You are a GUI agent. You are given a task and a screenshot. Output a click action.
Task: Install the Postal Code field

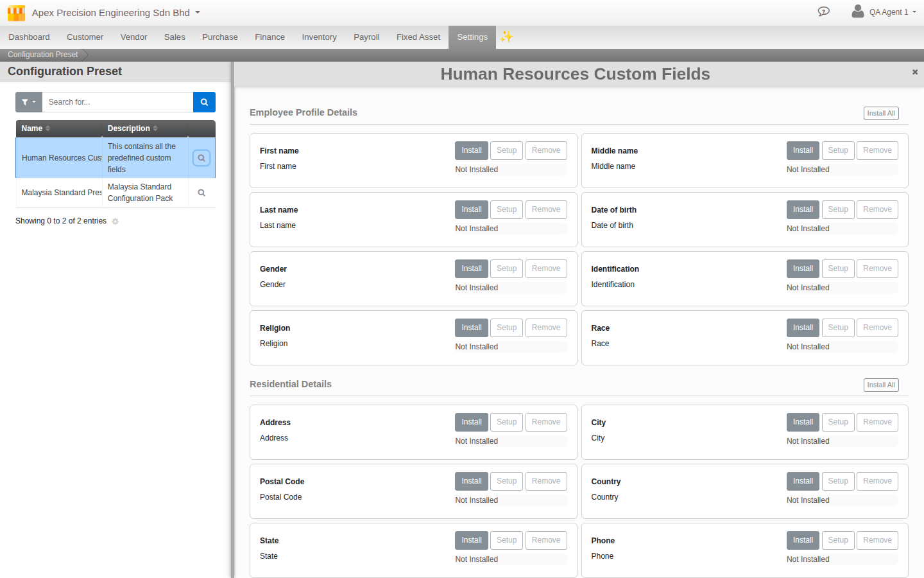[472, 481]
